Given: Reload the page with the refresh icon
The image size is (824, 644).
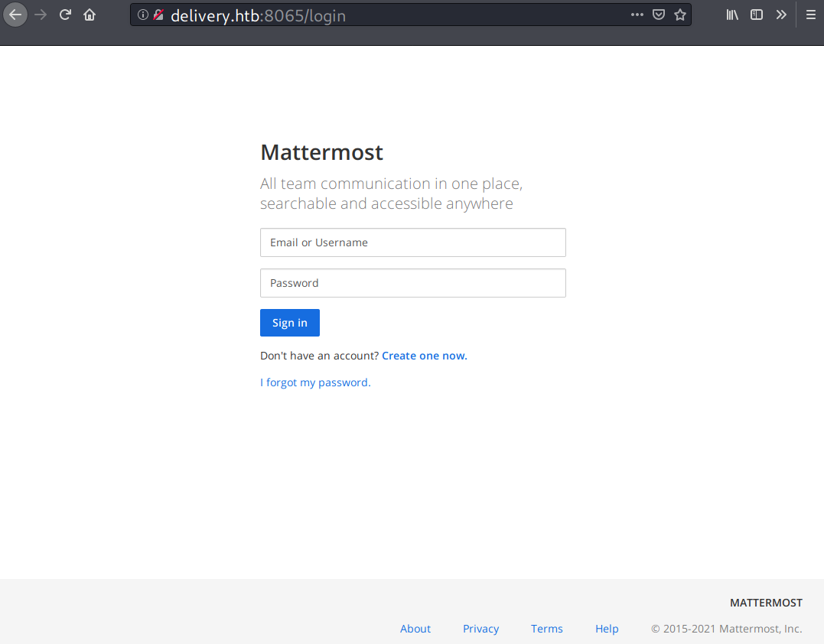Looking at the screenshot, I should [65, 15].
